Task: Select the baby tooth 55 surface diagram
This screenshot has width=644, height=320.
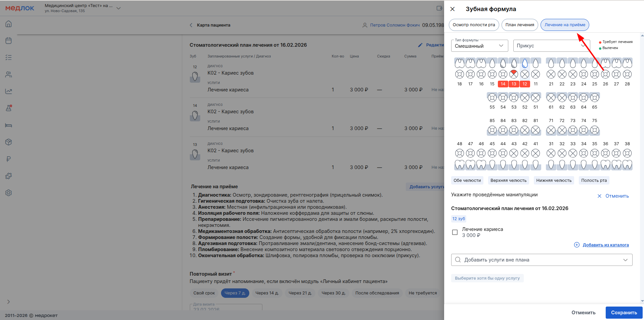Action: (x=492, y=97)
